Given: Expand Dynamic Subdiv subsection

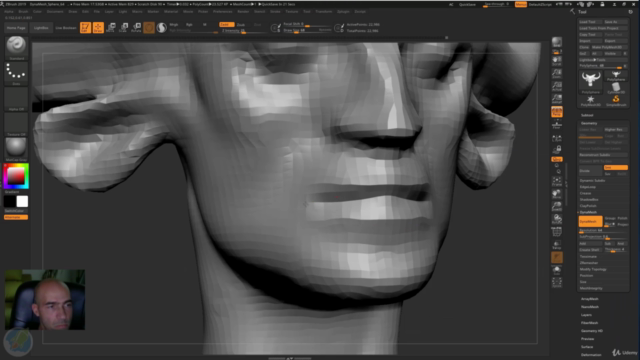Looking at the screenshot, I should point(593,180).
